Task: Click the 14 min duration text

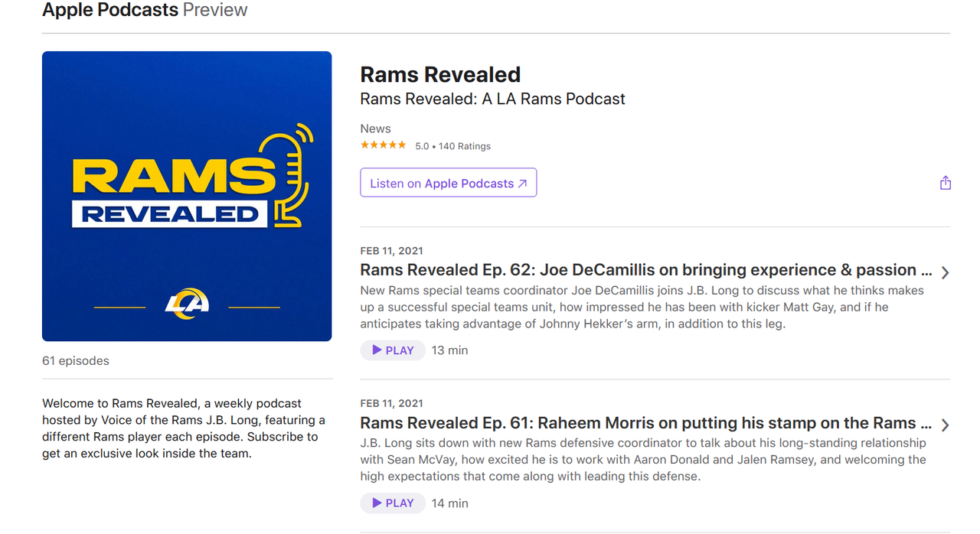Action: pos(449,503)
